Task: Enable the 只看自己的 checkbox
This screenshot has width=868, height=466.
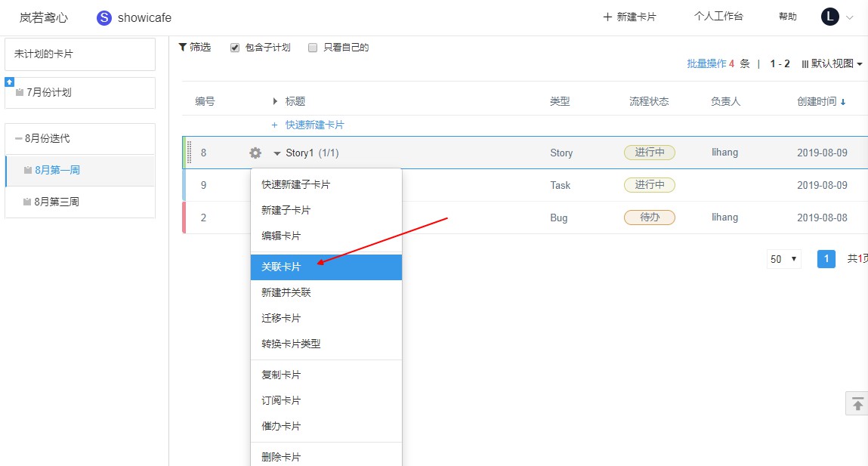Action: coord(313,48)
